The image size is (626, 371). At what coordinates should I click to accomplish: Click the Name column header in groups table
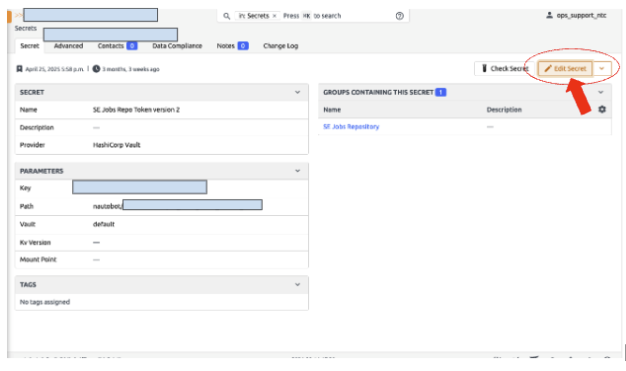(332, 110)
